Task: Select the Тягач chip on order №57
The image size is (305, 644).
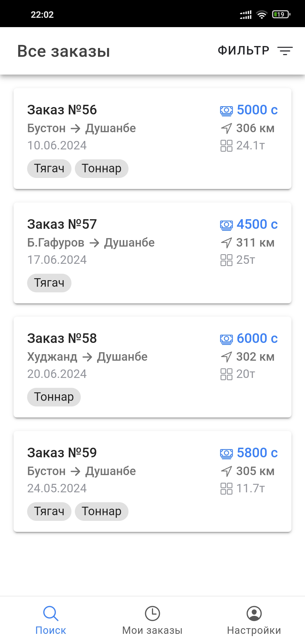Action: [49, 283]
